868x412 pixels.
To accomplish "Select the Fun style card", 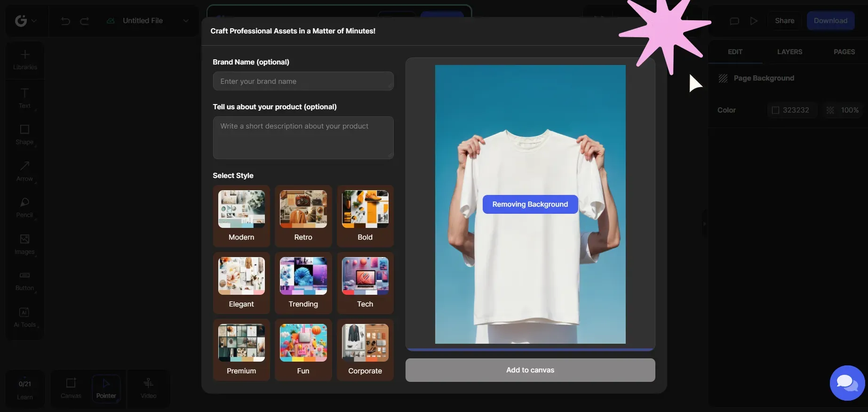I will click(x=303, y=350).
